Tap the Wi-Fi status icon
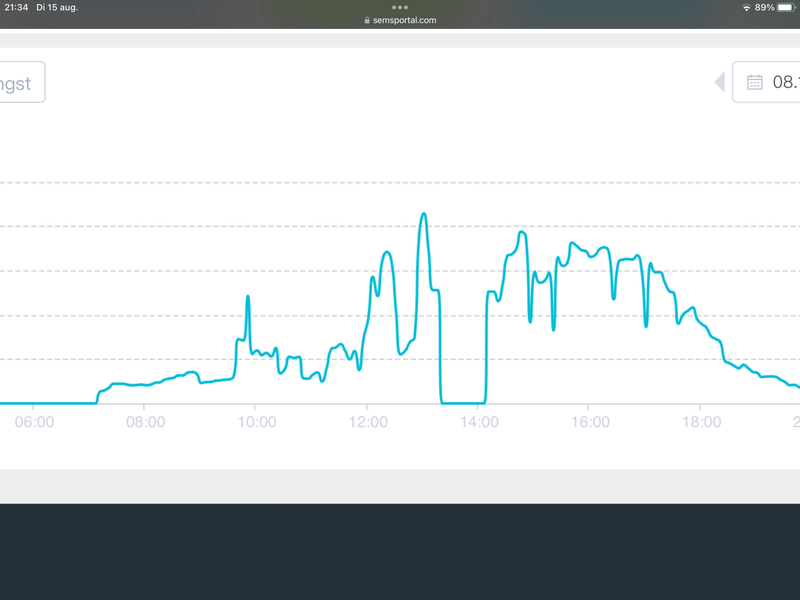This screenshot has height=600, width=800. click(x=746, y=8)
